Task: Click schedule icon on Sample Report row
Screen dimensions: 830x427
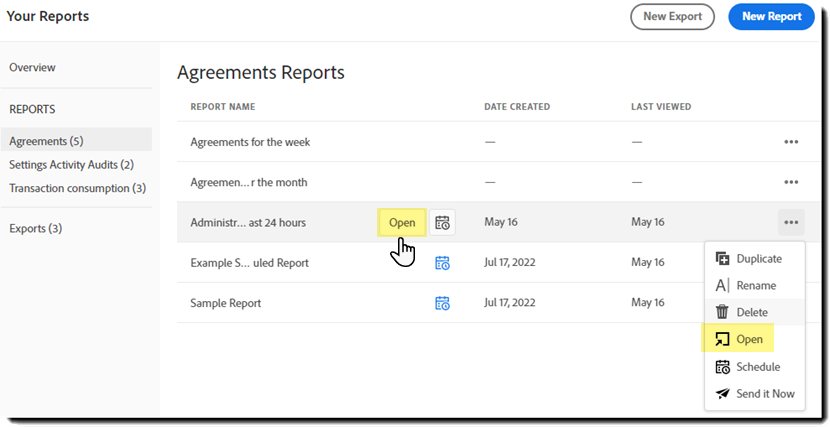Action: pyautogui.click(x=442, y=303)
